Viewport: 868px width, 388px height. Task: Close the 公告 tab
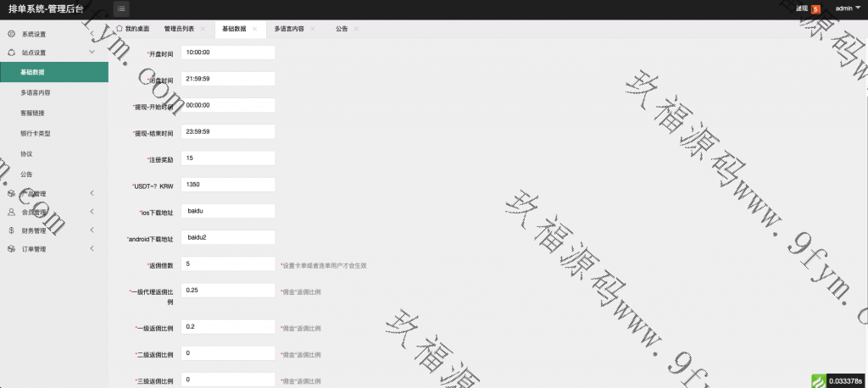point(356,29)
